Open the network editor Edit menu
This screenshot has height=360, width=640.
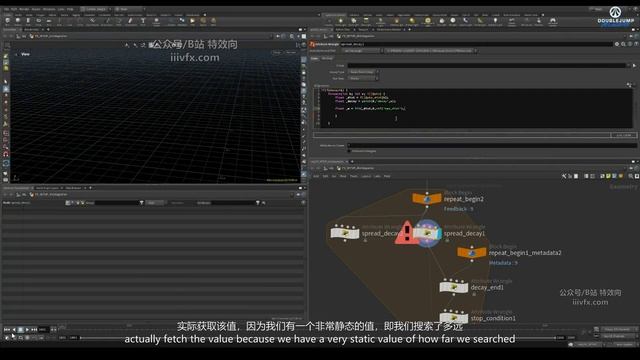325,176
